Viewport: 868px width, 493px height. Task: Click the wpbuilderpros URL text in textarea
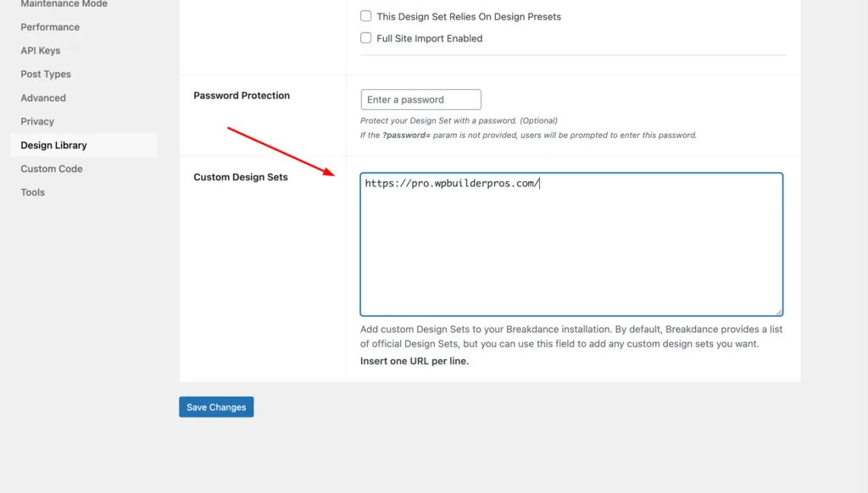(452, 183)
